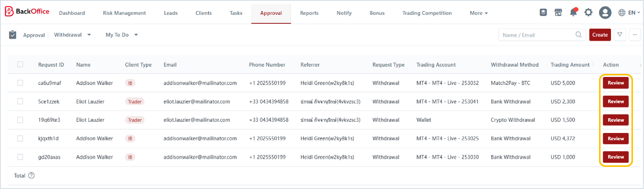Open the three-dot more options button
644x189 pixels.
(x=635, y=35)
